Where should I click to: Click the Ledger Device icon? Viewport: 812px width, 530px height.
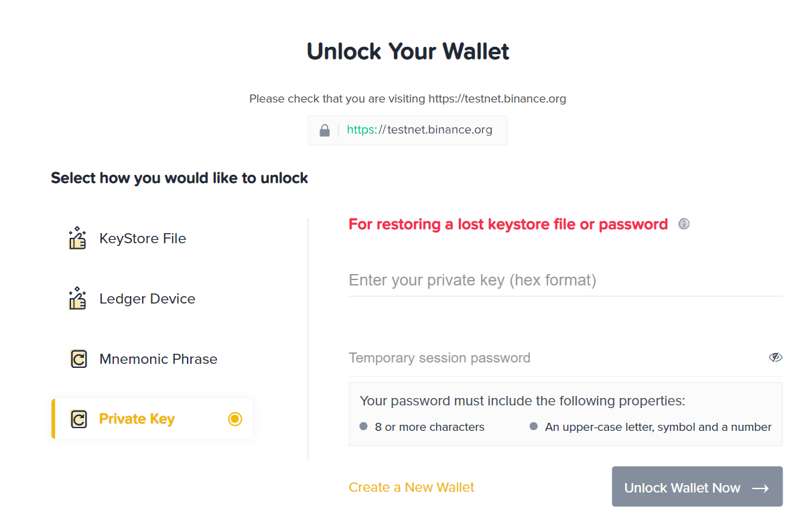click(77, 297)
